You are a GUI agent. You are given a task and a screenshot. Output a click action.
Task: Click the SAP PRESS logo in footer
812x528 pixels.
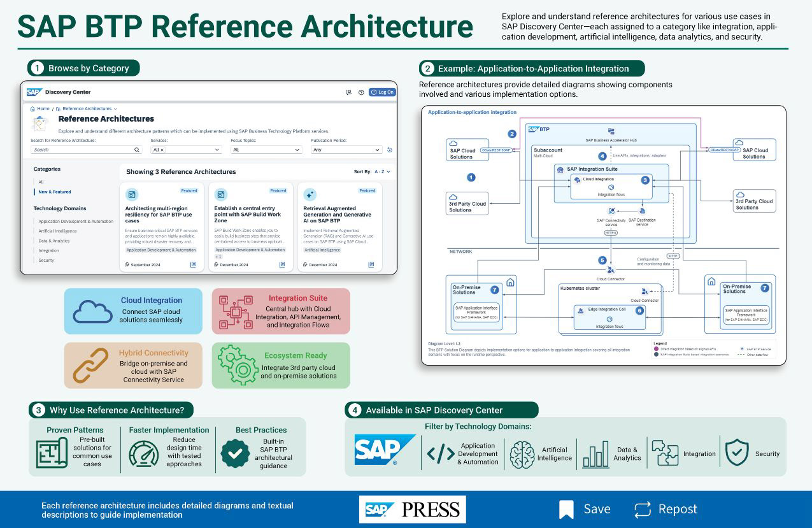click(413, 510)
